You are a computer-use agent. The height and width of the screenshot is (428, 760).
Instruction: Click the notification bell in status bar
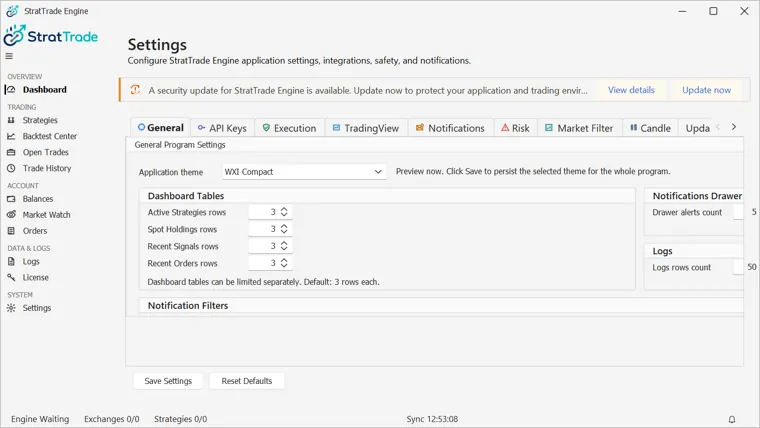(732, 419)
